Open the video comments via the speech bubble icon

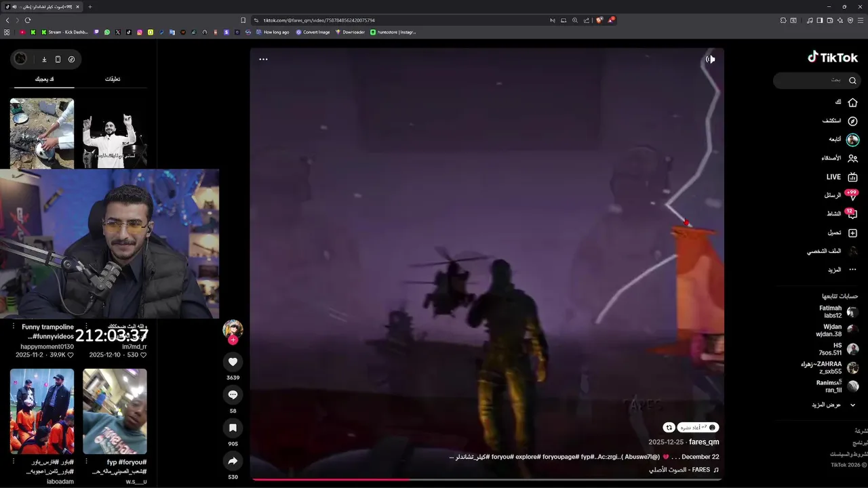pyautogui.click(x=233, y=394)
